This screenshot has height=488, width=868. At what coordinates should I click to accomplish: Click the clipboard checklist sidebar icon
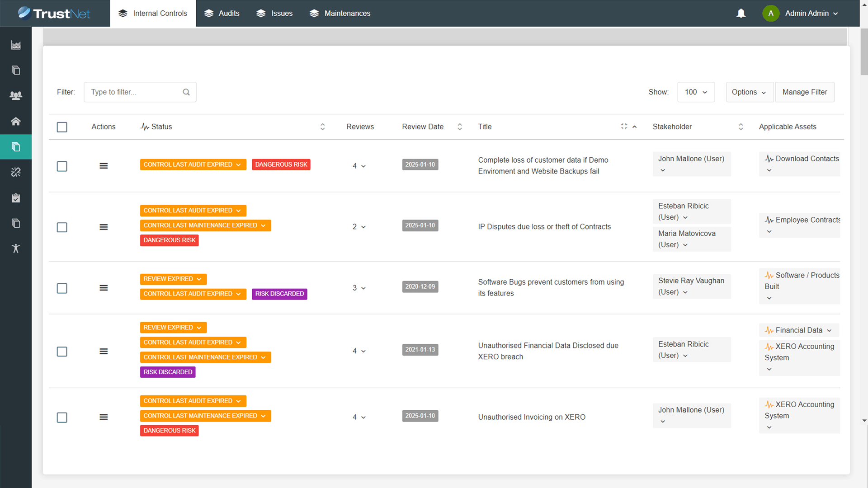(x=16, y=198)
